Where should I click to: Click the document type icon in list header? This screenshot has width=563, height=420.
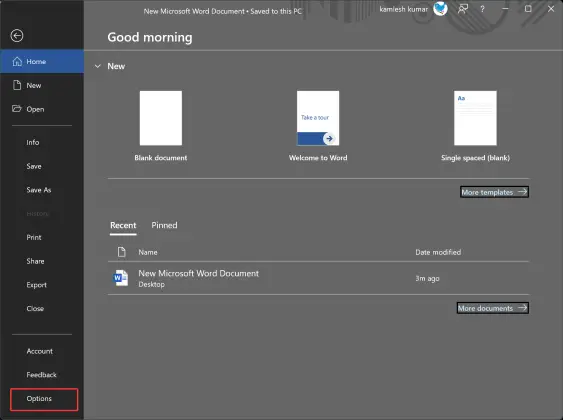(x=122, y=252)
